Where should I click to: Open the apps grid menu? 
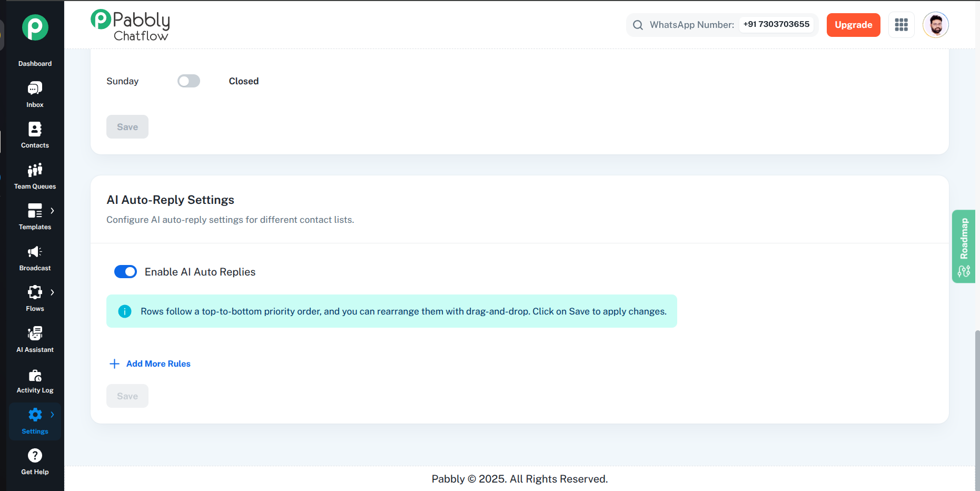[x=901, y=25]
